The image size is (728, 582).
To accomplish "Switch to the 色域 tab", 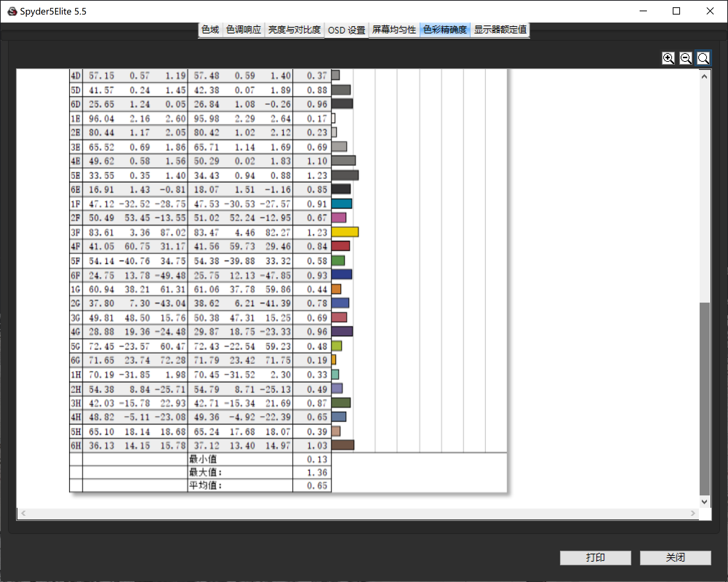I will click(210, 30).
